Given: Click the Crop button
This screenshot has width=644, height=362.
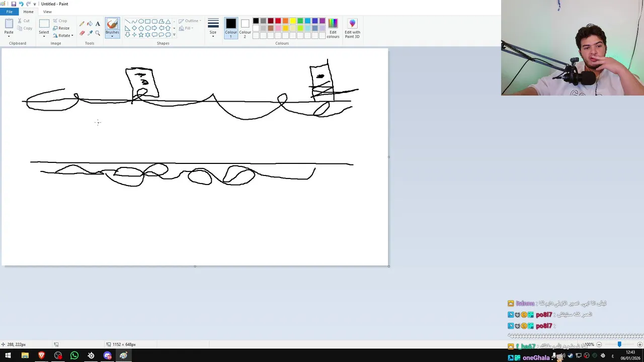Looking at the screenshot, I should point(60,21).
